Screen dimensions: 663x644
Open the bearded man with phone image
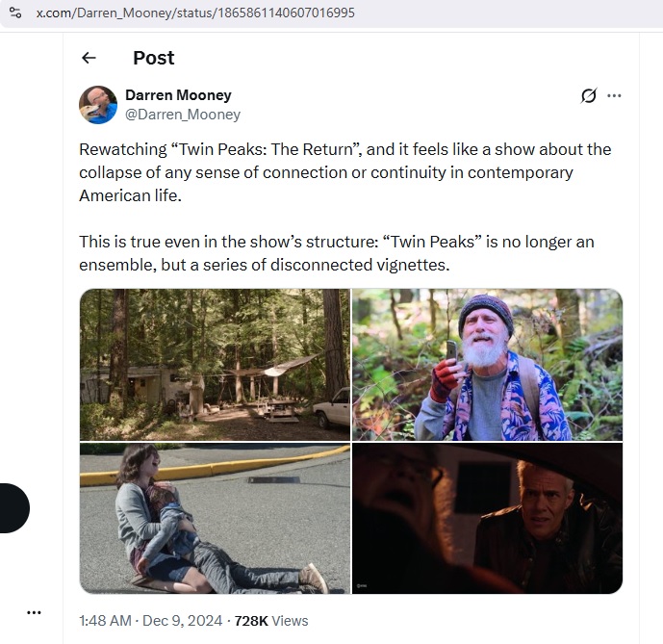click(487, 365)
